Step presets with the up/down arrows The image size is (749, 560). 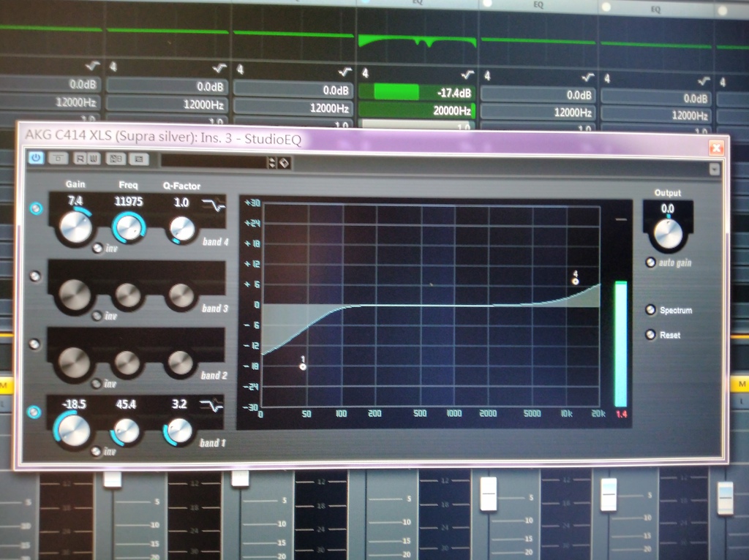pos(272,162)
